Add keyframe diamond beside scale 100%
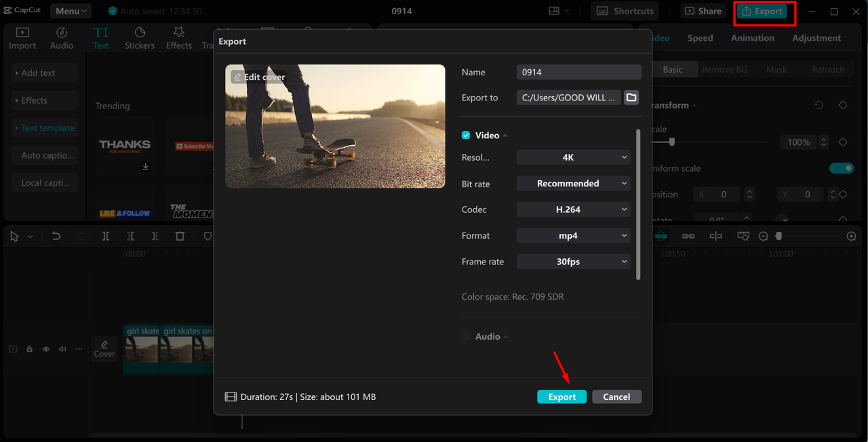The width and height of the screenshot is (868, 442). point(843,142)
